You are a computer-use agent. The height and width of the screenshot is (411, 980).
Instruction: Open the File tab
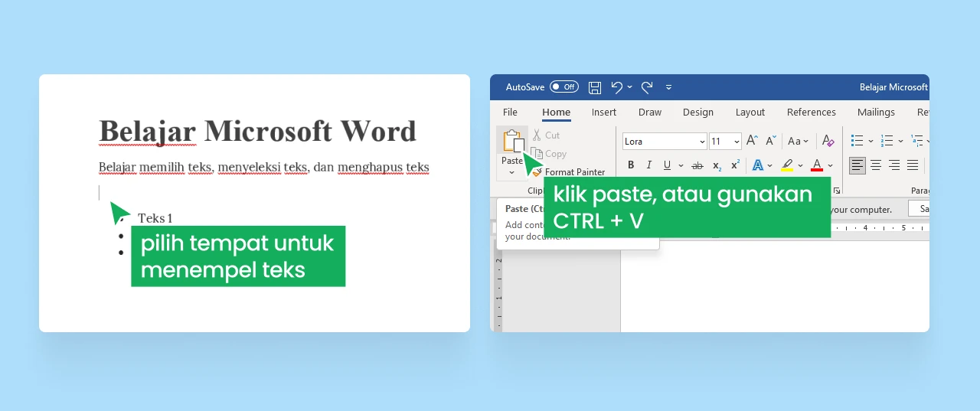510,112
